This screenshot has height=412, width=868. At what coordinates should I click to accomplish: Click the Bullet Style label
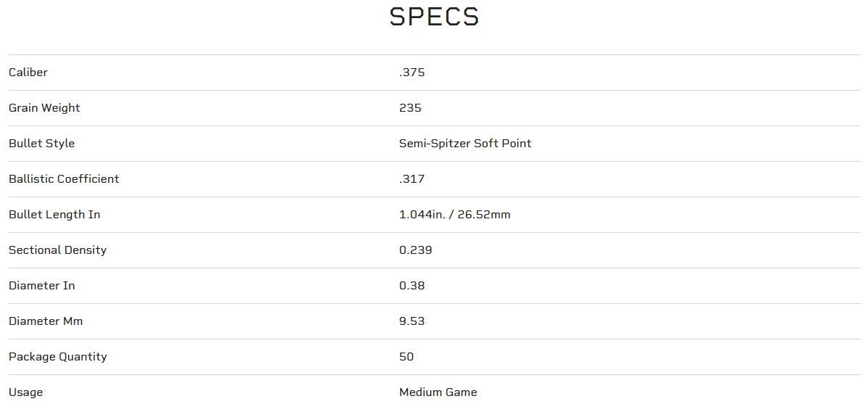pyautogui.click(x=41, y=144)
